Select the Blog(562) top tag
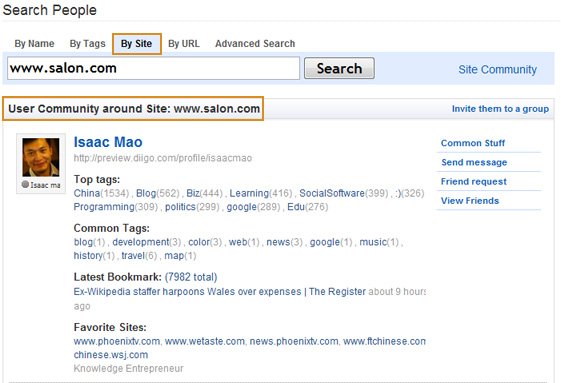 point(146,193)
